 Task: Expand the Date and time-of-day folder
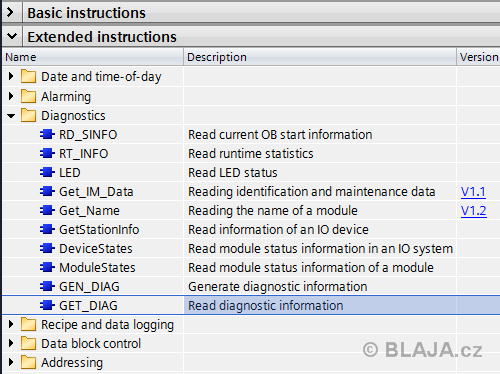pos(11,76)
